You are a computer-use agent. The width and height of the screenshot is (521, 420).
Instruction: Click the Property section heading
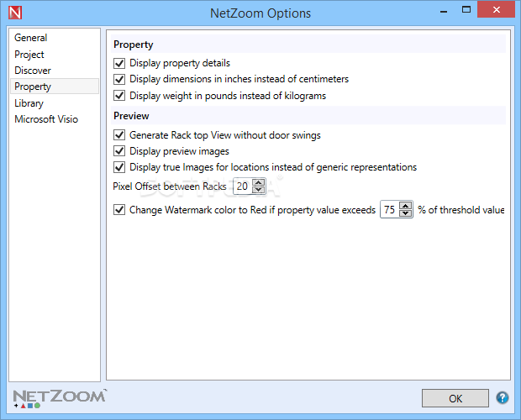tap(134, 45)
